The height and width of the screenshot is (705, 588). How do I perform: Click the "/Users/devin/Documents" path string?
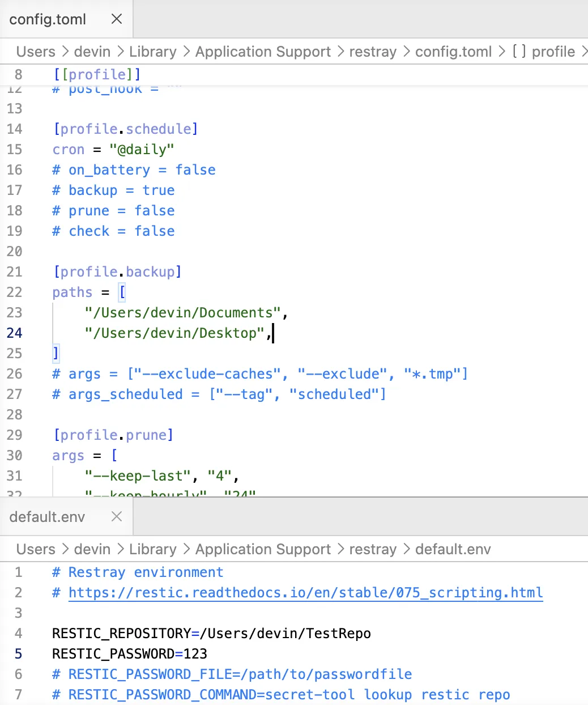pos(183,313)
